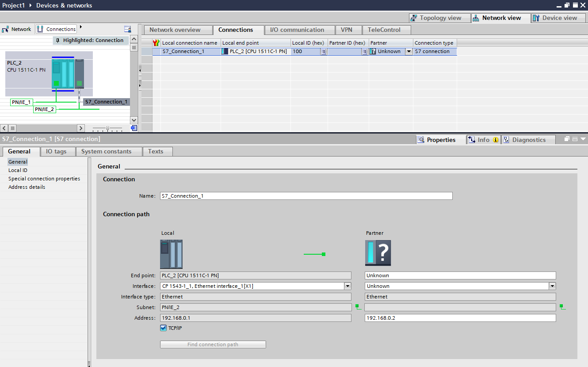This screenshot has height=367, width=588.
Task: Open the partner Interface dropdown
Action: pos(552,286)
